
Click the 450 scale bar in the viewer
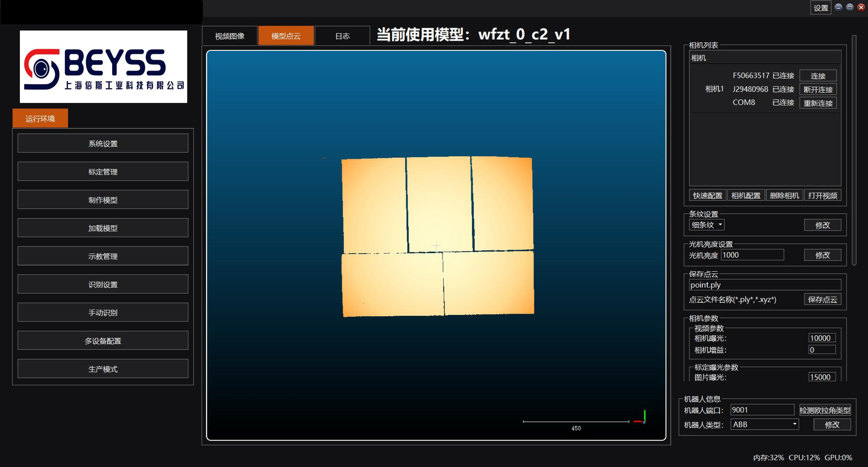576,425
